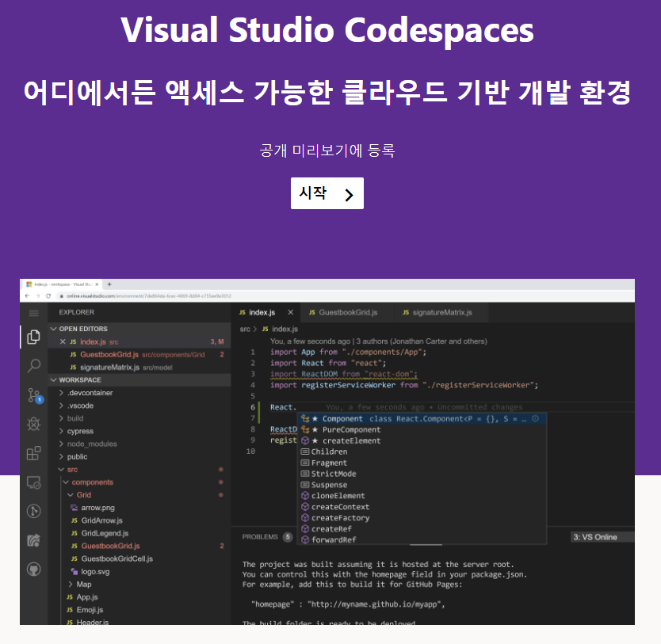Image resolution: width=661 pixels, height=644 pixels.
Task: Click the 시작 start button
Action: 327,193
